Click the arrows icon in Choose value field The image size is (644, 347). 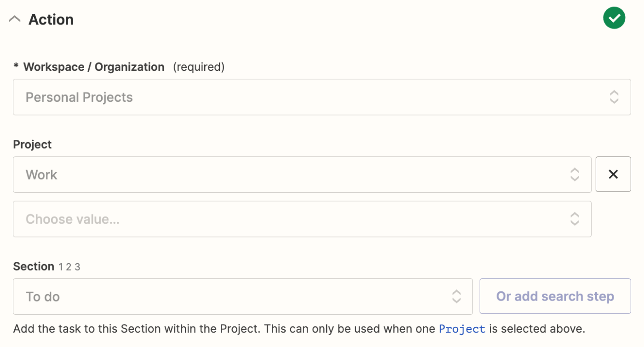coord(575,219)
